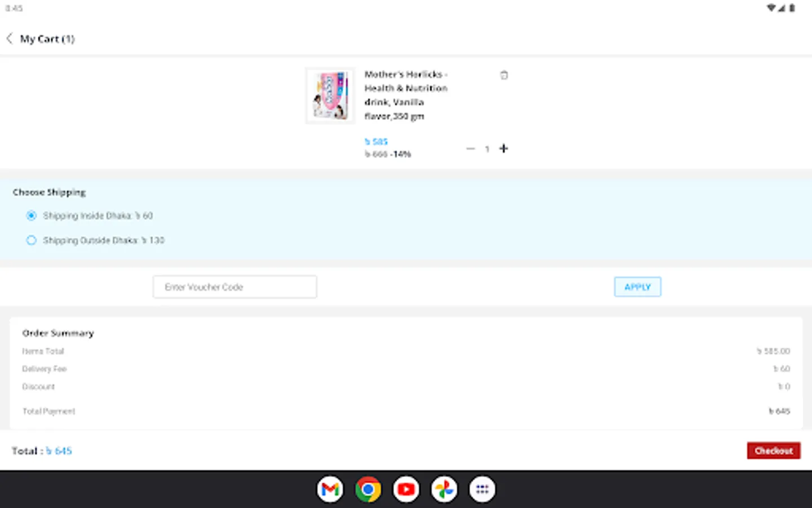This screenshot has width=812, height=508.
Task: Launch Chrome from the dock
Action: [x=368, y=489]
